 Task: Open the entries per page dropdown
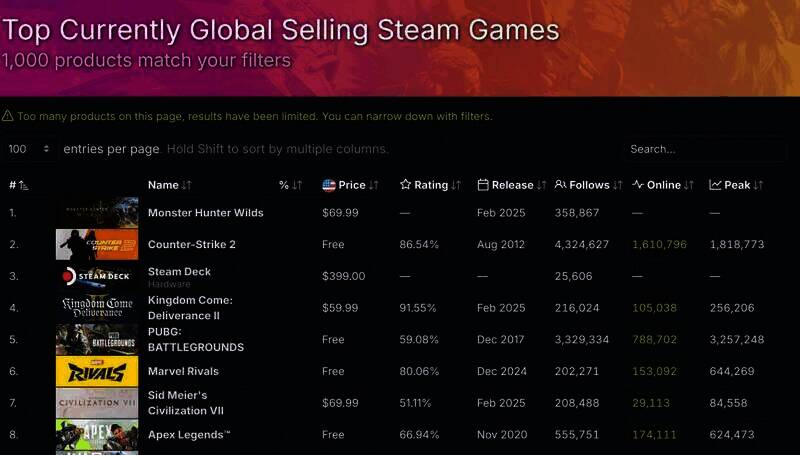tap(30, 149)
